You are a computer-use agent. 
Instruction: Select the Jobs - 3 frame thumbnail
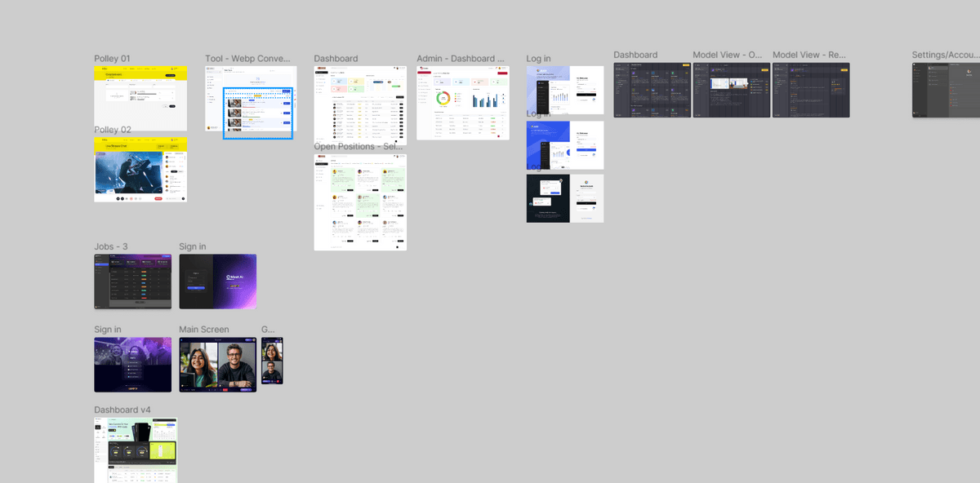[132, 281]
